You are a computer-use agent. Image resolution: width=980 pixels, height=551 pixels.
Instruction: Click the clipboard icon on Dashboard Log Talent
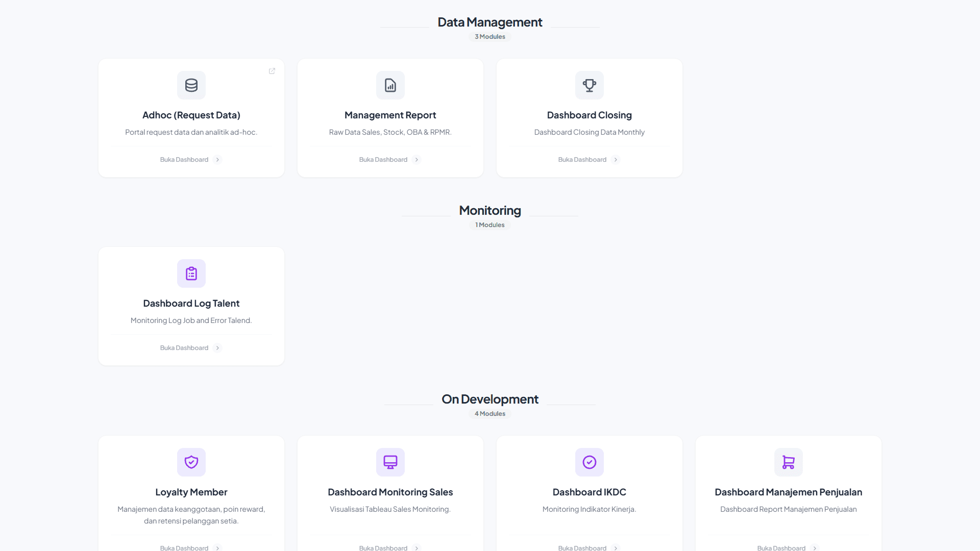pos(191,273)
